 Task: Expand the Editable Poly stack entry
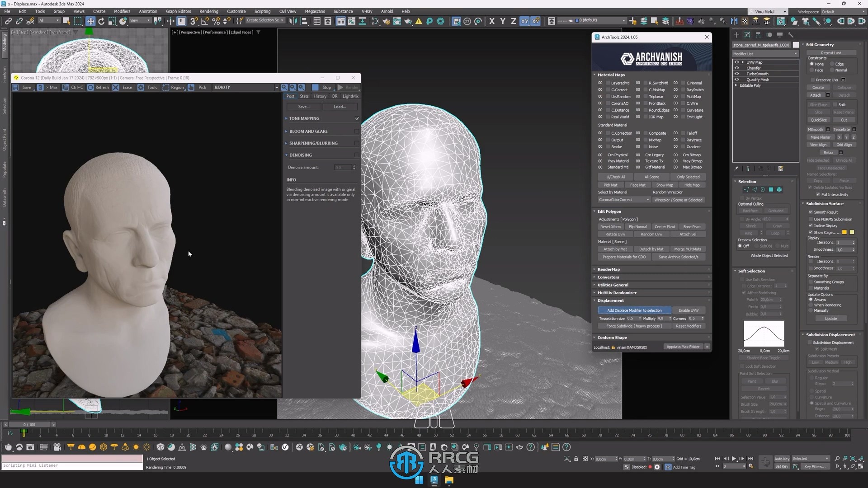(x=736, y=85)
